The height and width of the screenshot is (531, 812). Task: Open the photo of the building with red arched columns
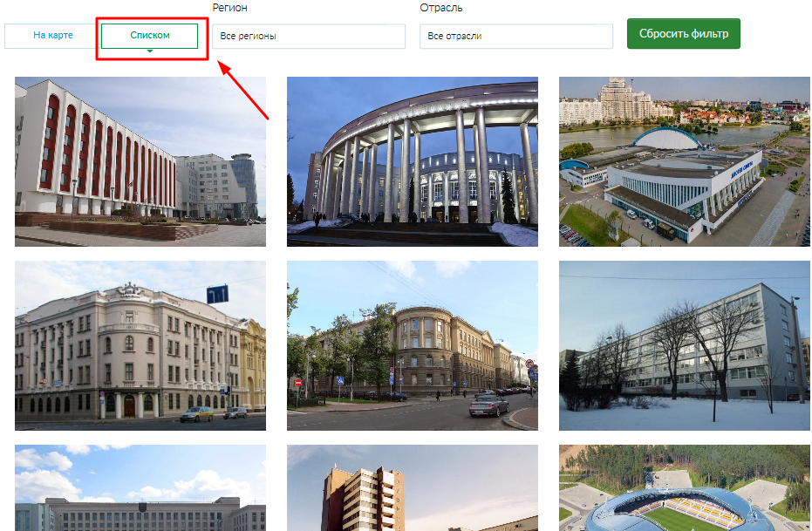140,161
